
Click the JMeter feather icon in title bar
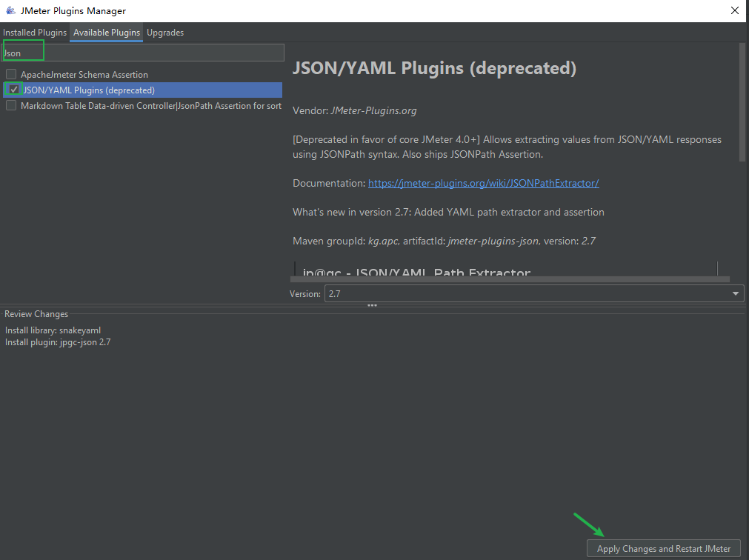[10, 10]
